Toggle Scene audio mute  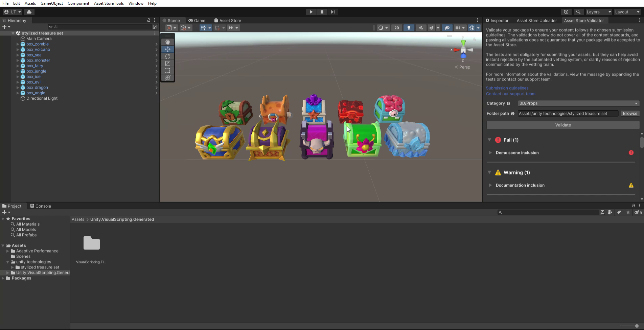[x=421, y=28]
